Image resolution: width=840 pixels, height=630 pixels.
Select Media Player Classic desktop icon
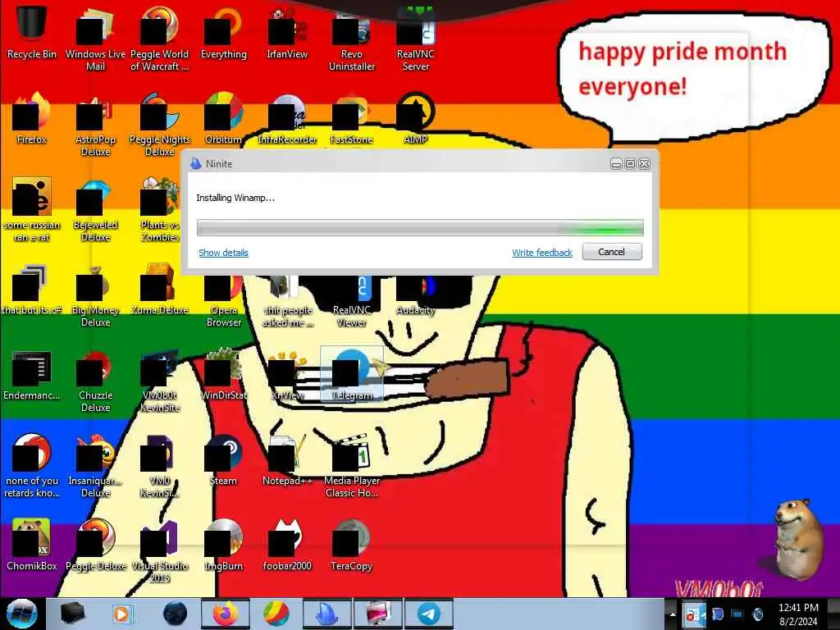click(x=351, y=465)
